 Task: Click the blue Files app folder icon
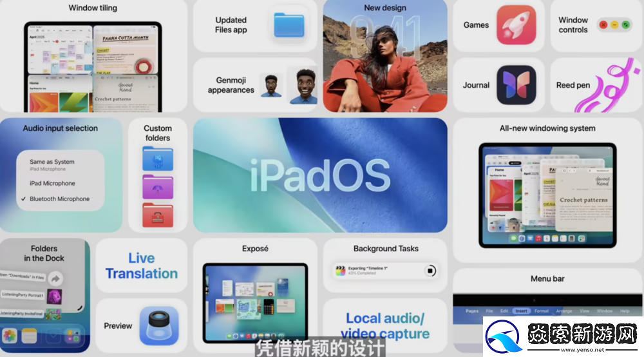[x=289, y=25]
